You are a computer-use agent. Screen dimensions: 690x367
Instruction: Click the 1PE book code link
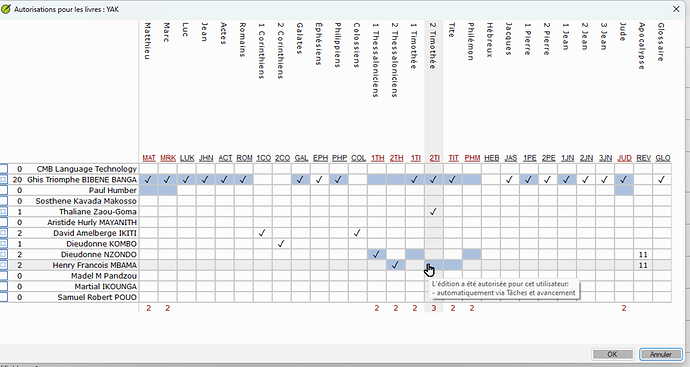[x=529, y=158]
